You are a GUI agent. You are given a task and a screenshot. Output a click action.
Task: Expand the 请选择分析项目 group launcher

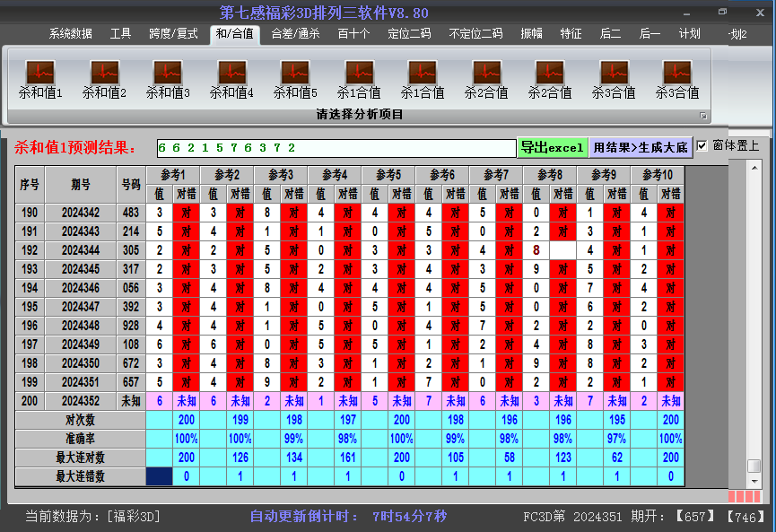point(702,116)
